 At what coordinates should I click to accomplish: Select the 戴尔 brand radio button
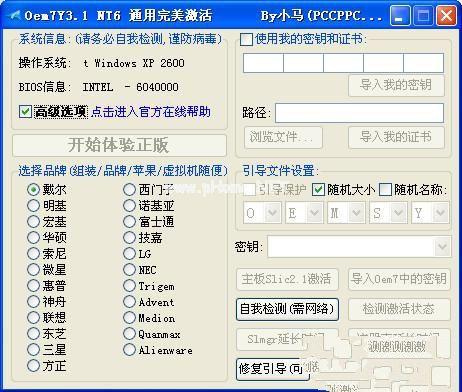click(x=33, y=190)
